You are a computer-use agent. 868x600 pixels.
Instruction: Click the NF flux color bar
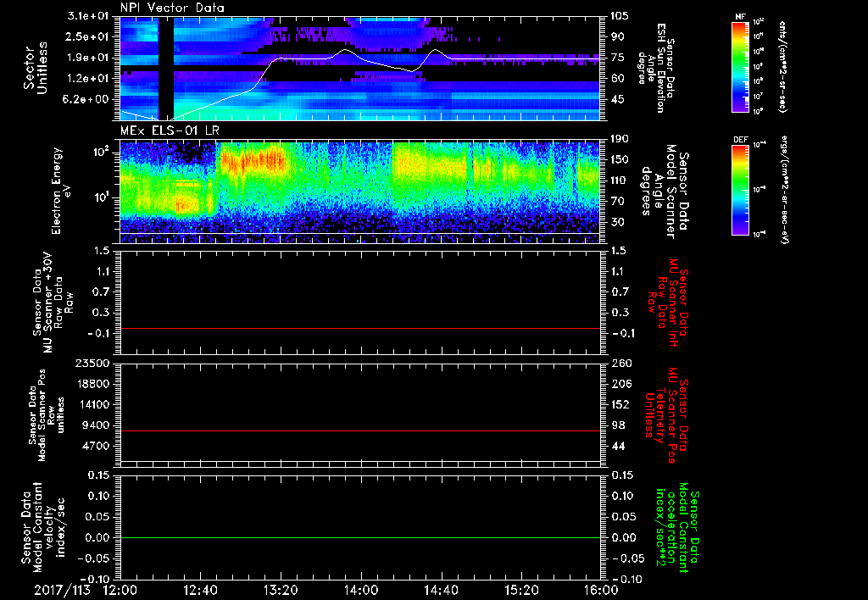(741, 67)
